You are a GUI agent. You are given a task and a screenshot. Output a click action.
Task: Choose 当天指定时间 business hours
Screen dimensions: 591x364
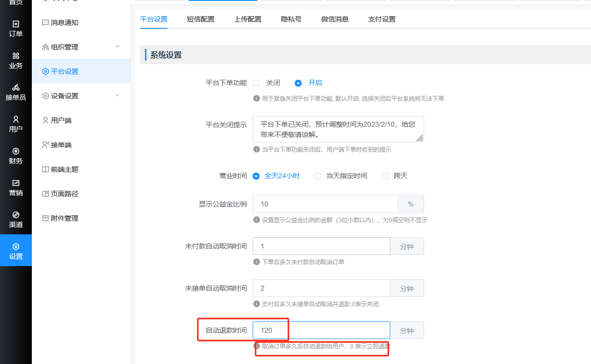[x=318, y=176]
